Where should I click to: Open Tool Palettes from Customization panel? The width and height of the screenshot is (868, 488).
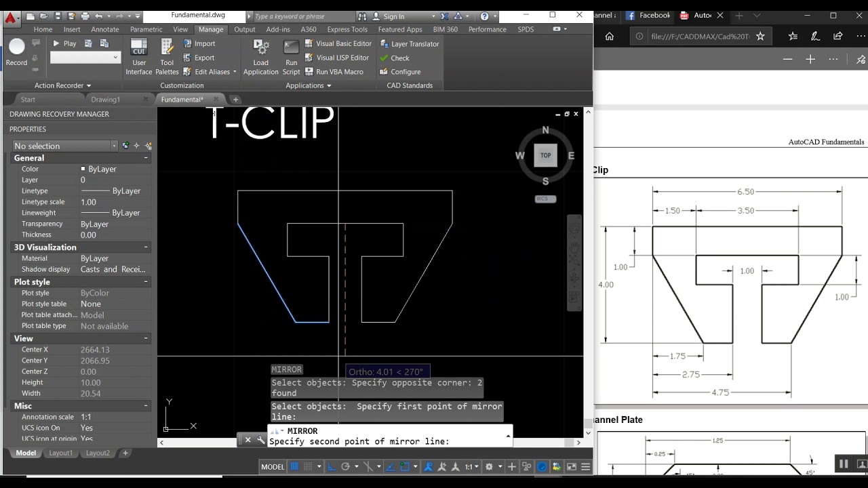167,57
